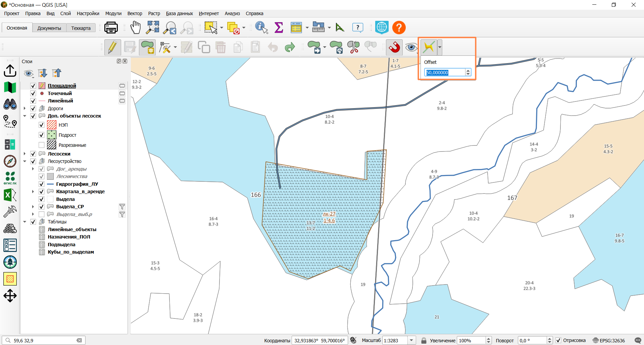Expand the Дороги layer group
Screen dimensions: 644x345
tap(24, 109)
